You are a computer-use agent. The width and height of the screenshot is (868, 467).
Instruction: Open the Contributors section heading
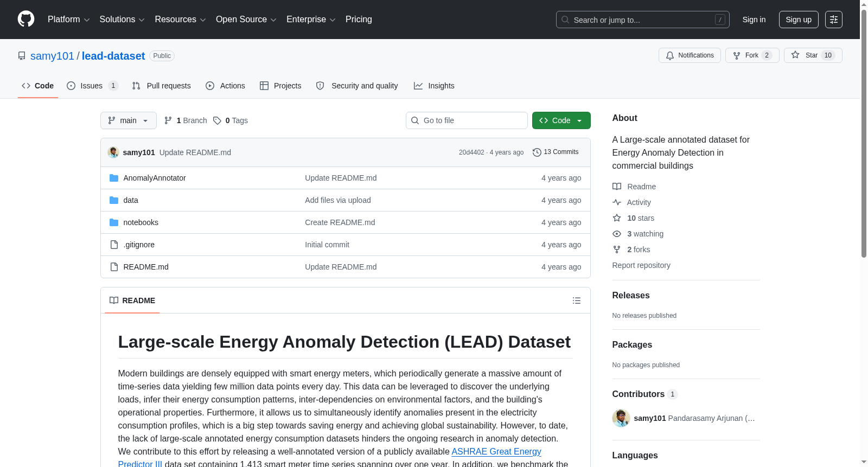pyautogui.click(x=644, y=394)
